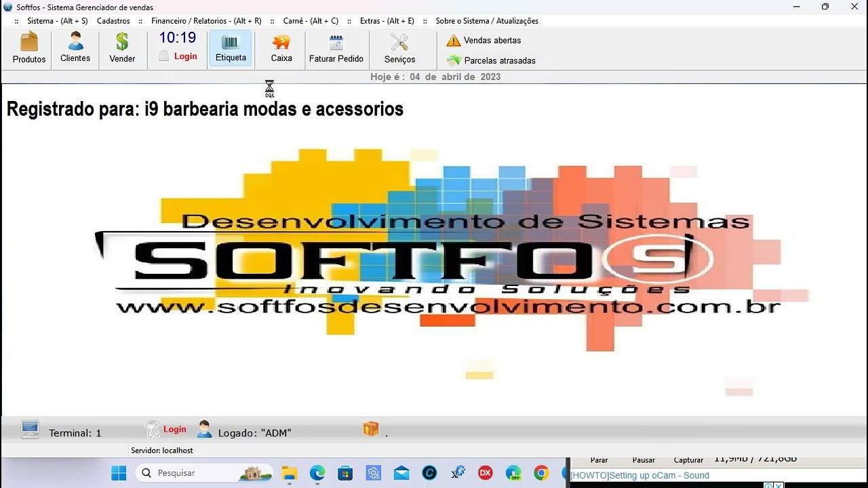Click the Terminal: 1 label
The image size is (868, 488).
coord(75,432)
